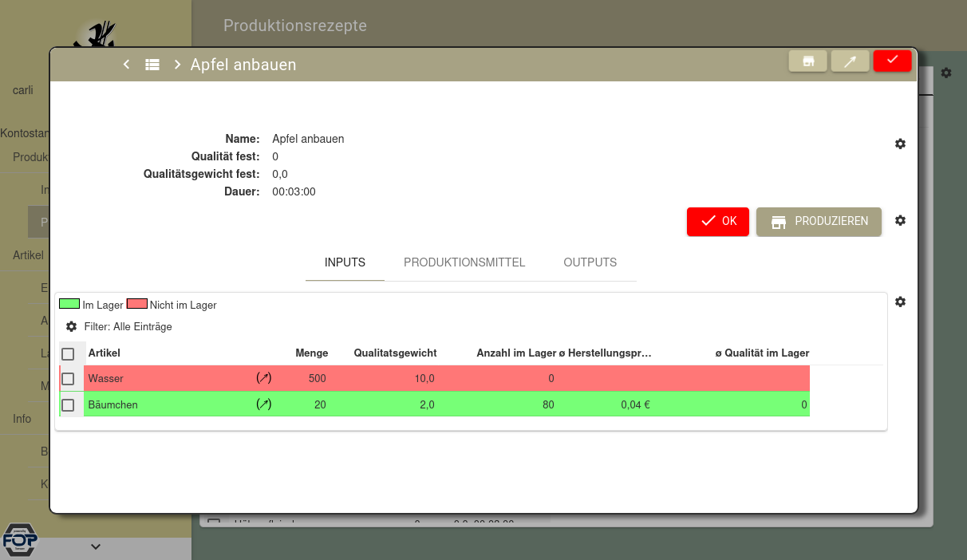The height and width of the screenshot is (560, 967).
Task: Open the filter gear for Alle Einträge
Action: pyautogui.click(x=71, y=326)
